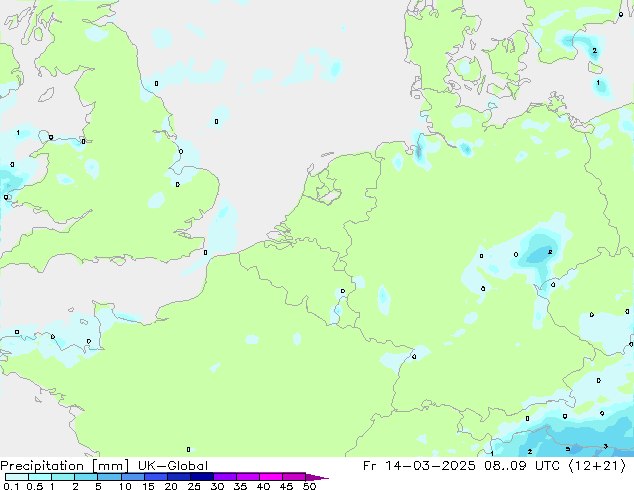
Task: Click the "30" legend label
Action: (217, 486)
